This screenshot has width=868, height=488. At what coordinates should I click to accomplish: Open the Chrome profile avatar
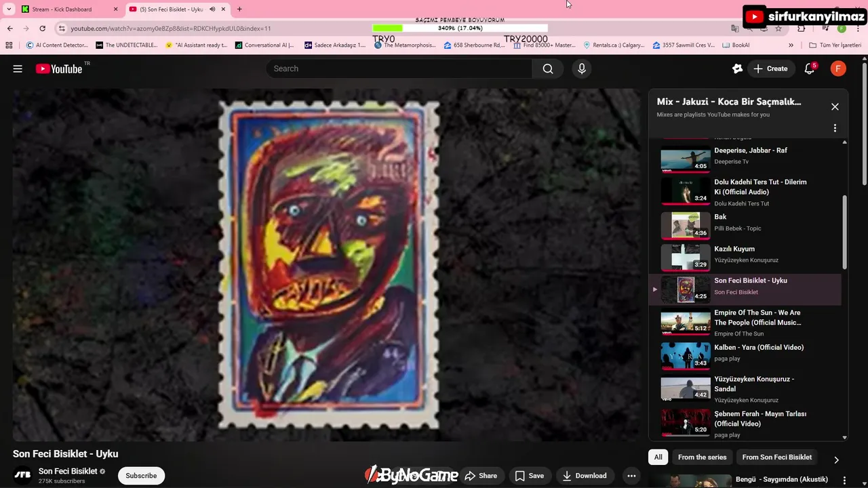(x=842, y=28)
